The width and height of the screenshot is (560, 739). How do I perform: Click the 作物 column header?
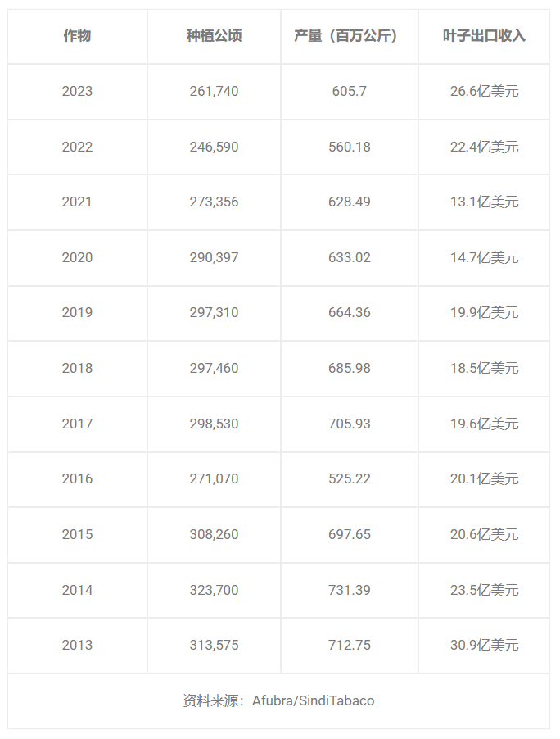(x=77, y=36)
